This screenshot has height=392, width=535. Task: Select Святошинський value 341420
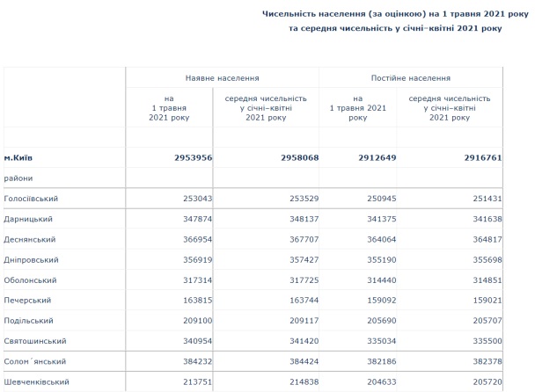point(304,341)
